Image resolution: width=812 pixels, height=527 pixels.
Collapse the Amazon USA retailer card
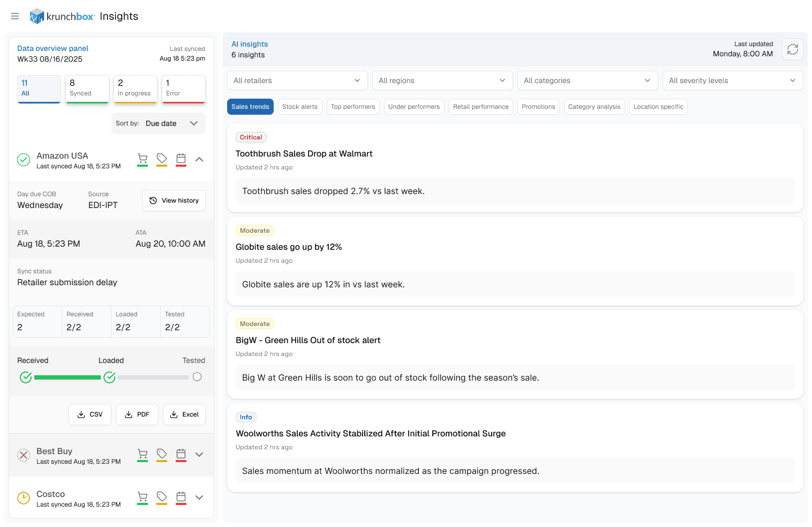199,159
